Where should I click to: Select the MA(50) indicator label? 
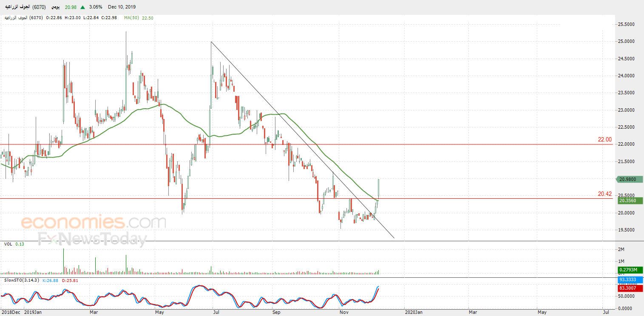[x=131, y=18]
